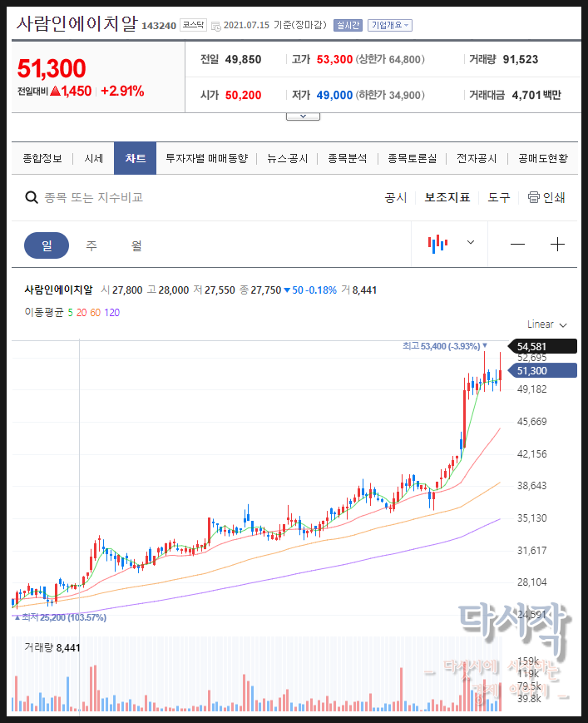Click the chart's 거래량 8,441 volume label
This screenshot has width=588, height=723.
52,648
